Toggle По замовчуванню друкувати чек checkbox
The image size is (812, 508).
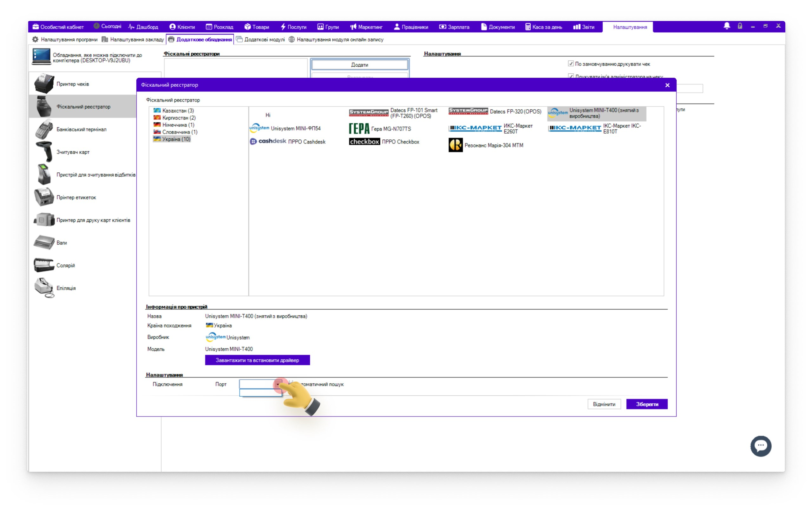tap(570, 63)
